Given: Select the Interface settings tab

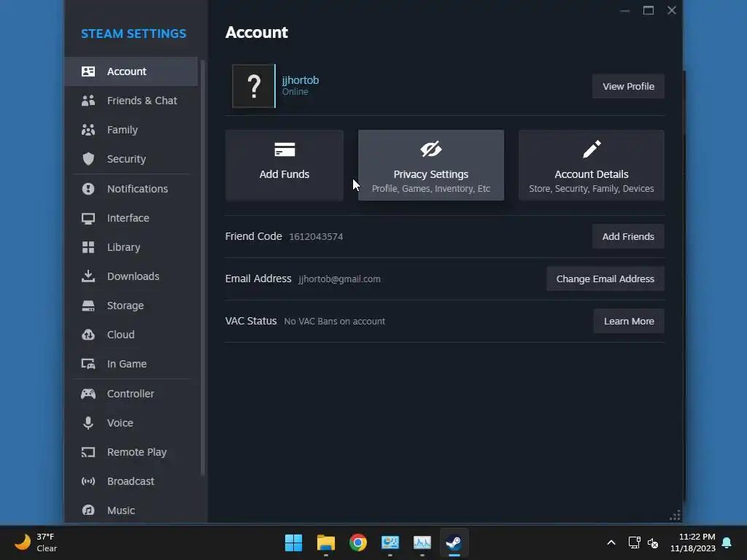Looking at the screenshot, I should tap(131, 218).
